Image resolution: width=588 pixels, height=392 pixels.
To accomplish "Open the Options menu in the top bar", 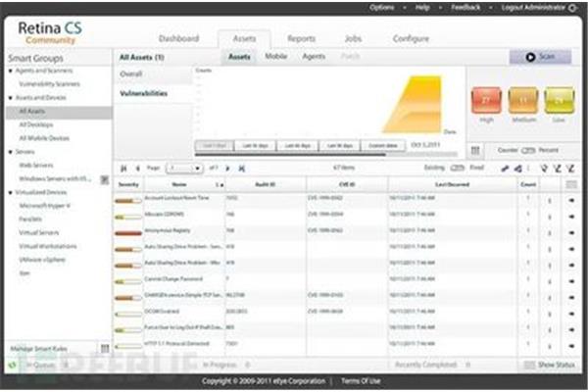I will pos(382,7).
